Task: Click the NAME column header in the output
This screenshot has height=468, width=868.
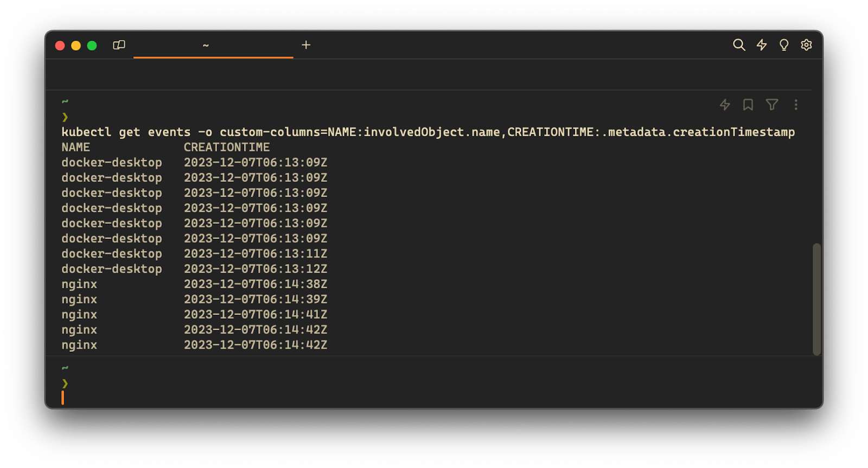Action: pos(76,147)
